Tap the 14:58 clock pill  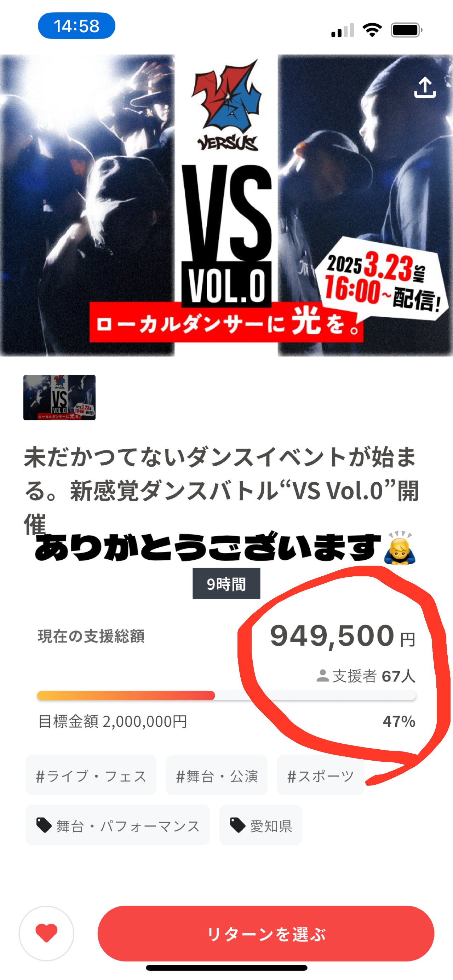(x=76, y=26)
